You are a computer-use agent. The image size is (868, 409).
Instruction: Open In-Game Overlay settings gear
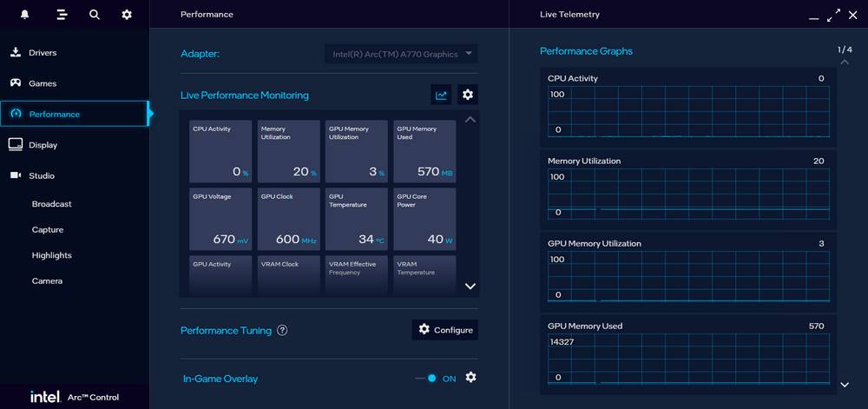click(x=470, y=378)
